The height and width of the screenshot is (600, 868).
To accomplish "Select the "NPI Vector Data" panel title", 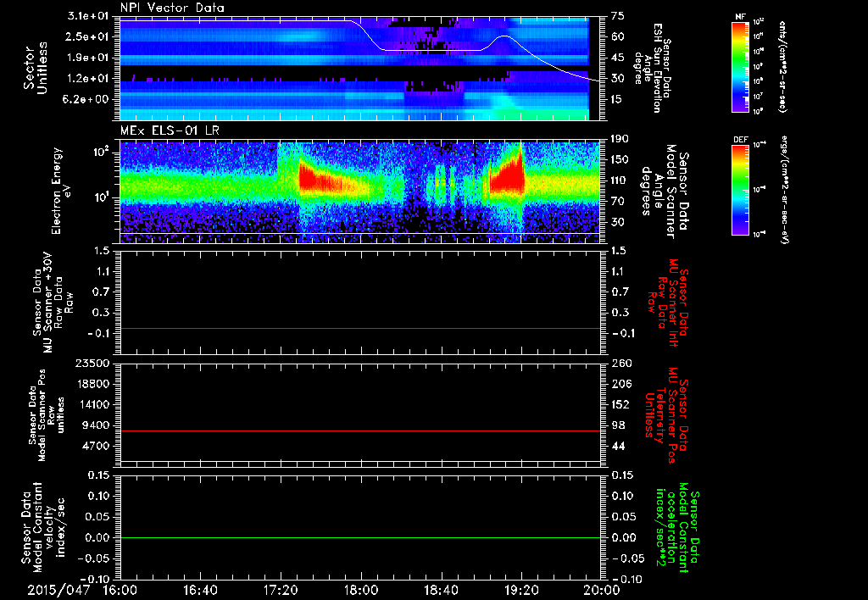I will click(172, 8).
